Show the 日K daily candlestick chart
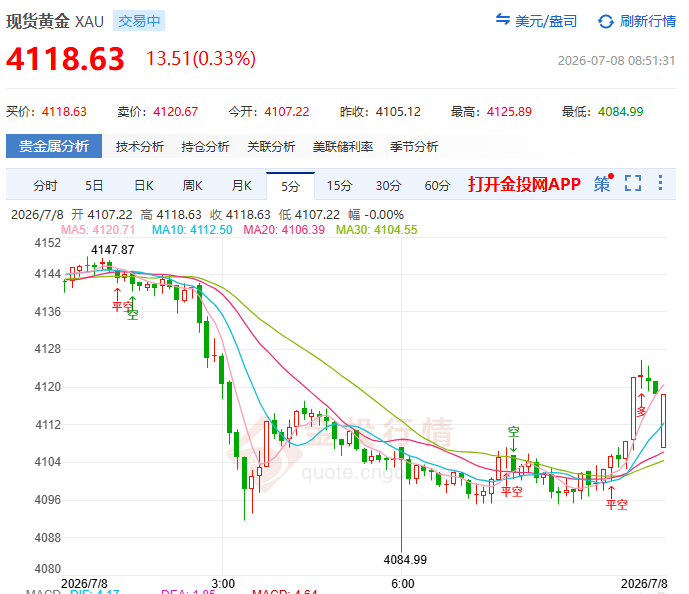 144,186
